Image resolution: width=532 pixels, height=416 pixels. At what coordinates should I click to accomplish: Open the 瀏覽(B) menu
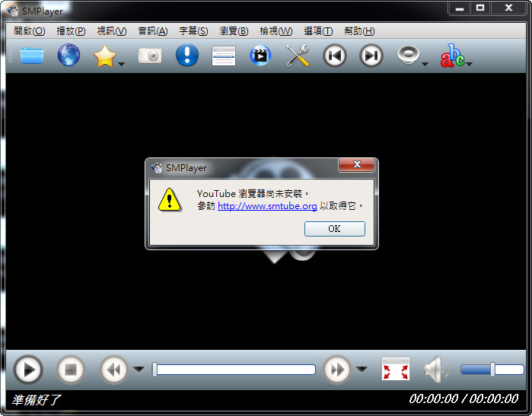click(234, 31)
